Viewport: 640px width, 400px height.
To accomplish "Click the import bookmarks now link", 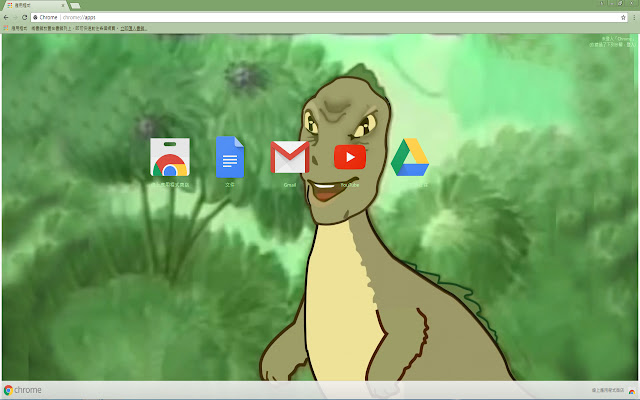I will 133,28.
